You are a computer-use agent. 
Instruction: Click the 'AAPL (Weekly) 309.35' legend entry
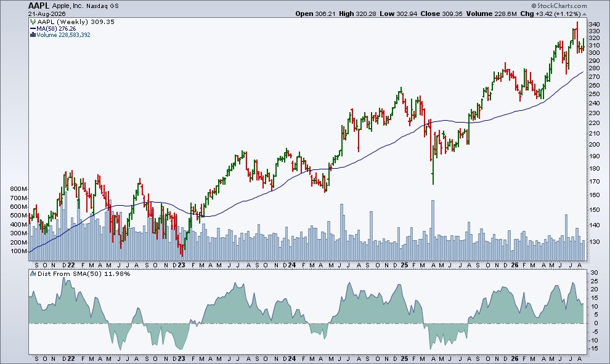tap(76, 22)
